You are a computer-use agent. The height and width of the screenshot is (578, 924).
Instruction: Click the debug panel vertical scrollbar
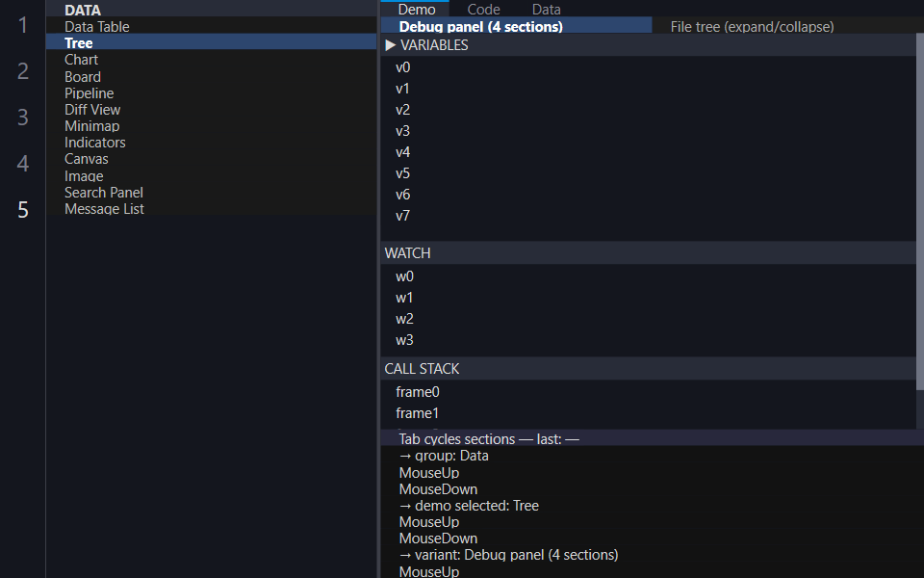coord(920,212)
